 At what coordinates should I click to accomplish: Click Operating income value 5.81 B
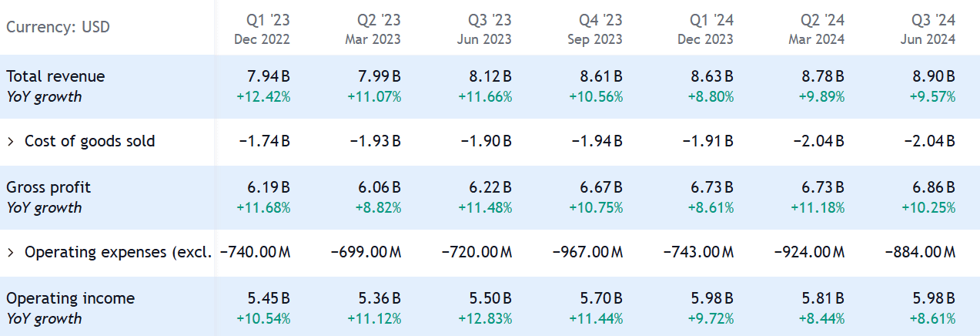(x=821, y=298)
